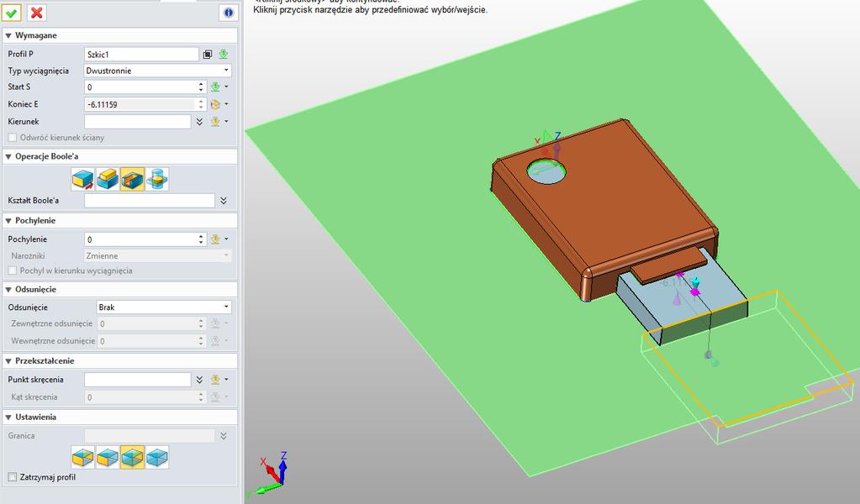The width and height of the screenshot is (860, 504).
Task: Select the fourth end cap setting icon
Action: (157, 457)
